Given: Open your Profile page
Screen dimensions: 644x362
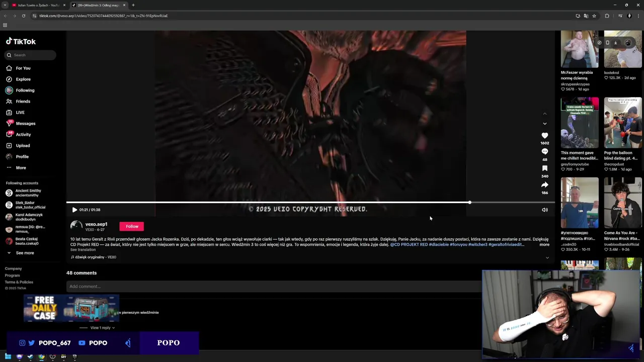Looking at the screenshot, I should tap(18, 156).
